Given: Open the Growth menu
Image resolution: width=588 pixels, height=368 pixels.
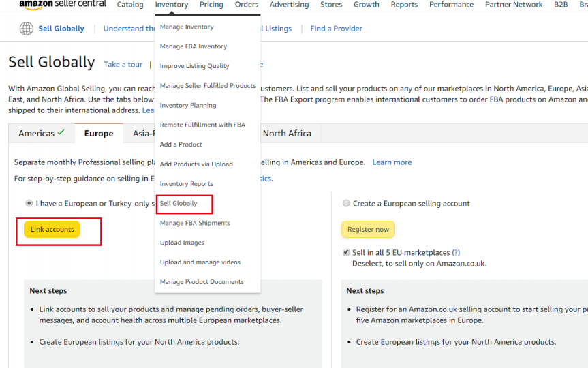Looking at the screenshot, I should point(367,5).
